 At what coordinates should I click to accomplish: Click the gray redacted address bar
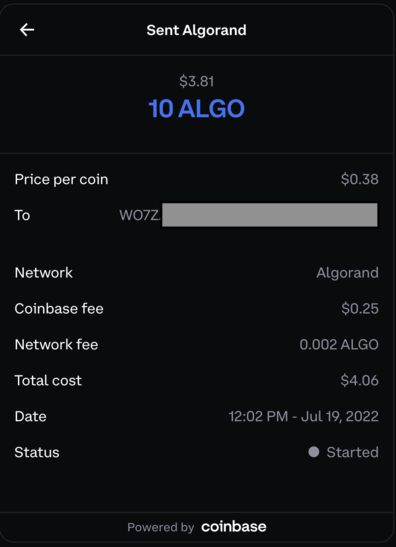tap(270, 215)
